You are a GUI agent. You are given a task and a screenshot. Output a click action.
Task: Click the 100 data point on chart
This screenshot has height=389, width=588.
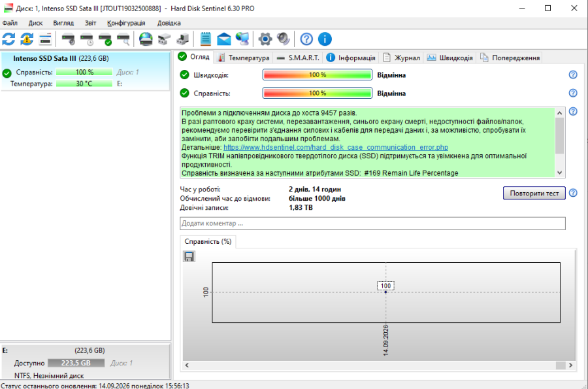pyautogui.click(x=385, y=292)
